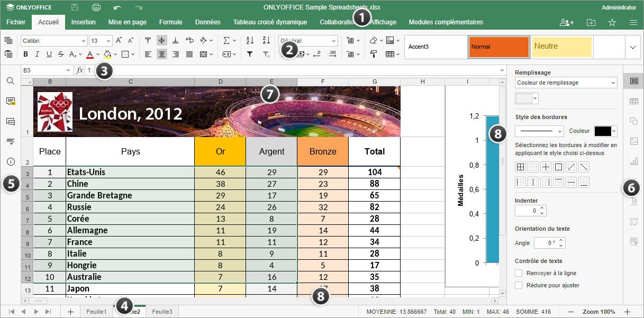The width and height of the screenshot is (644, 318).
Task: Switch to the Insertion tab
Action: (84, 22)
